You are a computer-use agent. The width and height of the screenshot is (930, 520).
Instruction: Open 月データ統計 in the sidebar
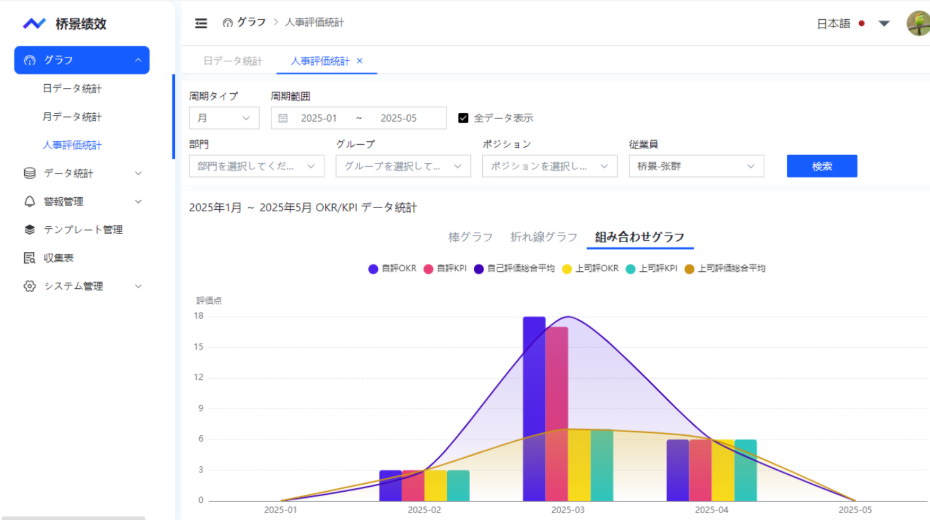tap(72, 117)
